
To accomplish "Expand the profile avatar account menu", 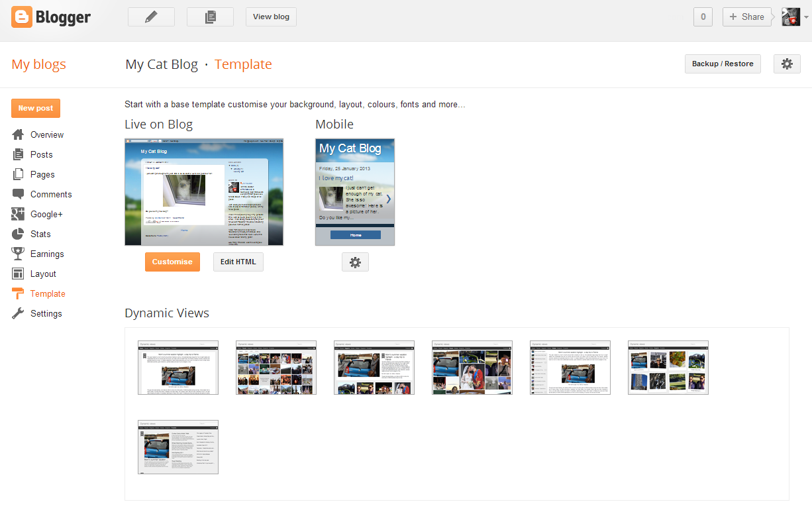I will (794, 17).
